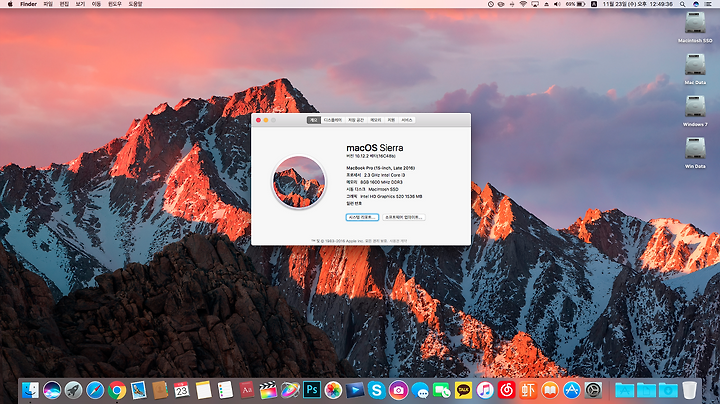
Task: Open the Mail stamp icon in dock
Action: click(139, 390)
